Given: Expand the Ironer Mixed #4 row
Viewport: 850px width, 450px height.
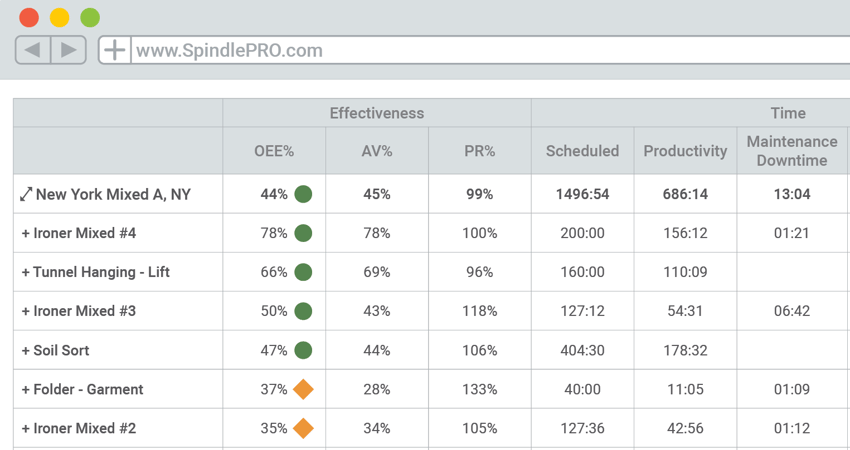Looking at the screenshot, I should coord(26,233).
